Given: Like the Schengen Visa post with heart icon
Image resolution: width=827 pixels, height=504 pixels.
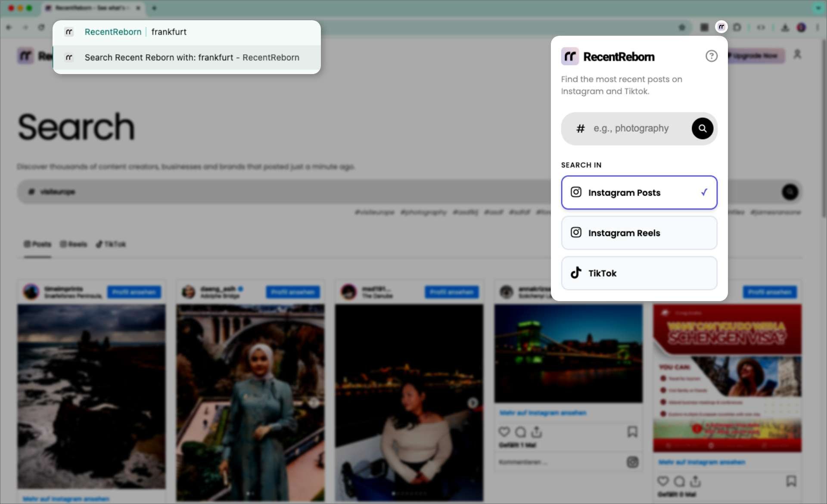Looking at the screenshot, I should coord(663,481).
